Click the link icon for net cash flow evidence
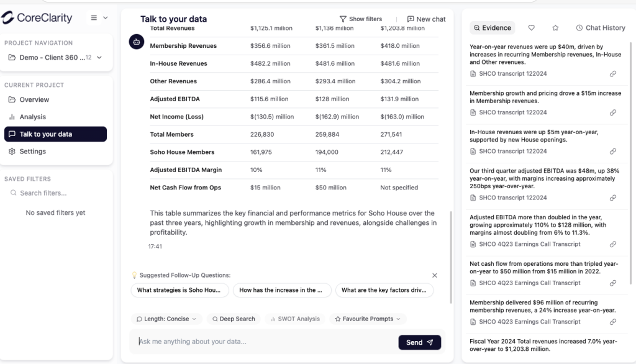 click(x=612, y=283)
